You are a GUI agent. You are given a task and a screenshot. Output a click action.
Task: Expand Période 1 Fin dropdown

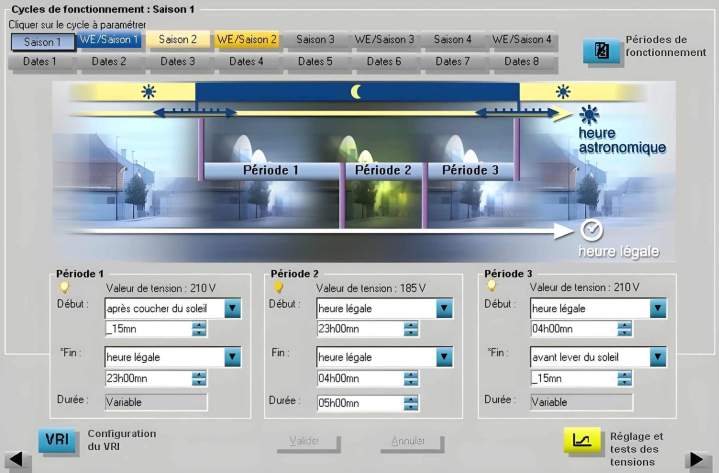[x=232, y=357]
